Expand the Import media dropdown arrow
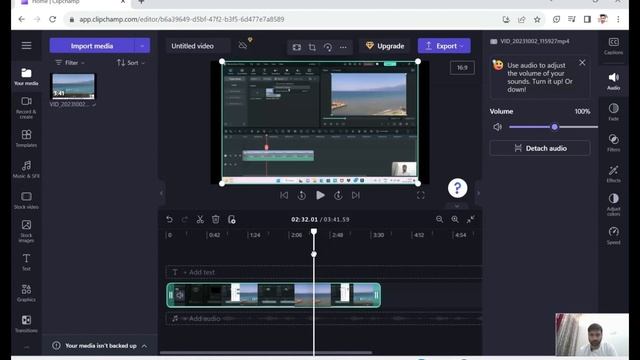640x360 pixels. (x=142, y=46)
